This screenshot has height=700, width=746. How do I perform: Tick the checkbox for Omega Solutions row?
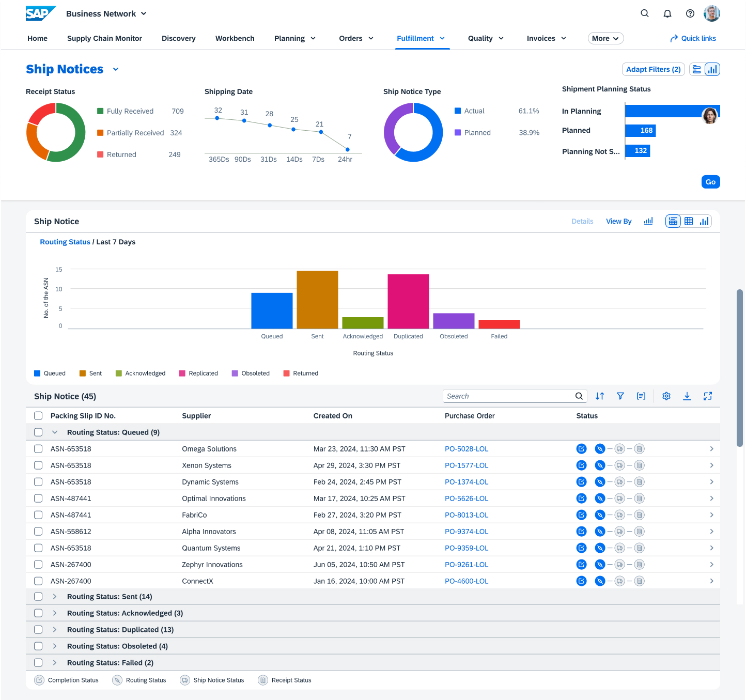point(38,449)
